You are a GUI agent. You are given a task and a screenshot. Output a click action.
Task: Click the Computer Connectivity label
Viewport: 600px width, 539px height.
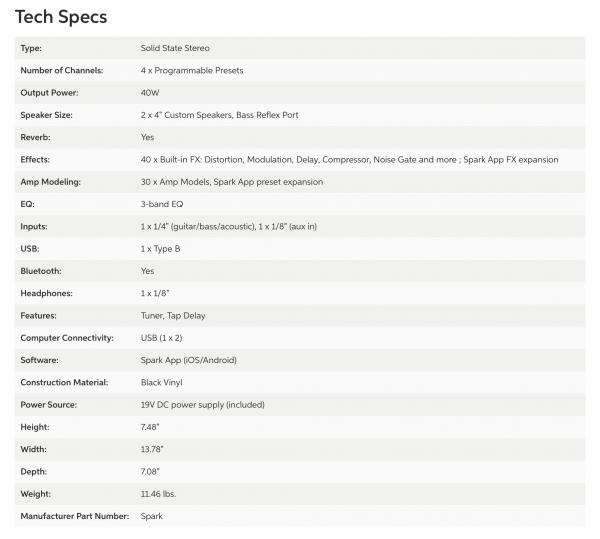67,338
